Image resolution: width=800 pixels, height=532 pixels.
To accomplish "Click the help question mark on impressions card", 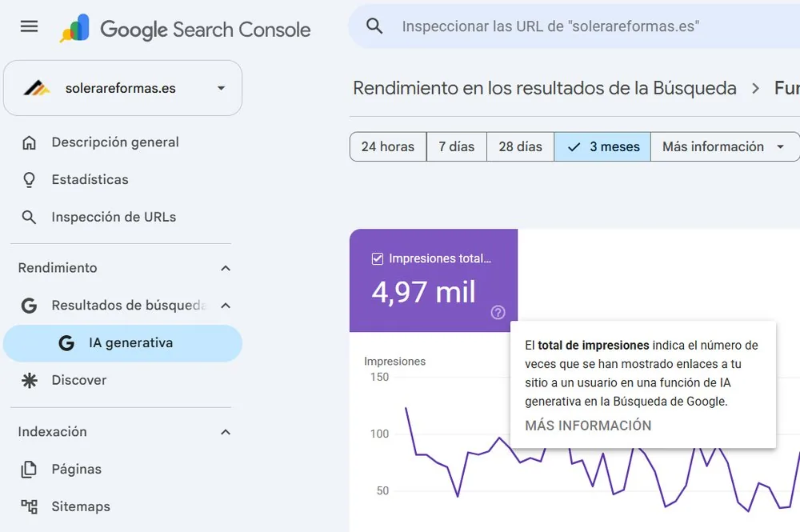I will [x=498, y=312].
